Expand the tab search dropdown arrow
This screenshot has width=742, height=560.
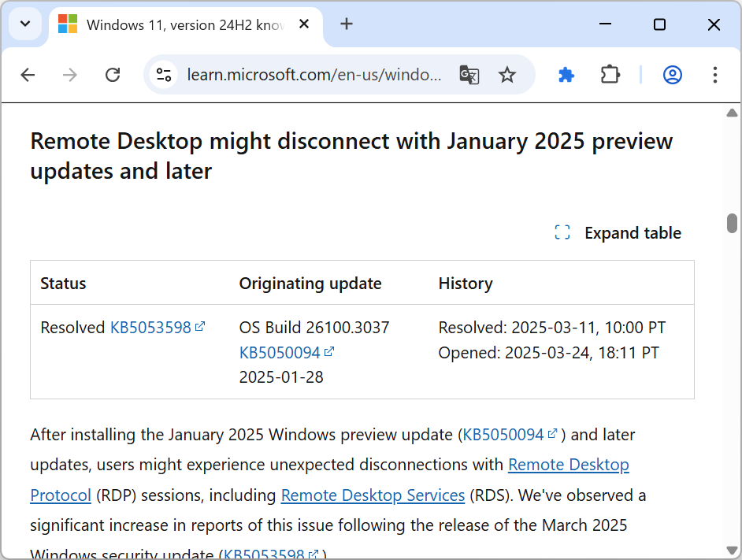tap(25, 24)
